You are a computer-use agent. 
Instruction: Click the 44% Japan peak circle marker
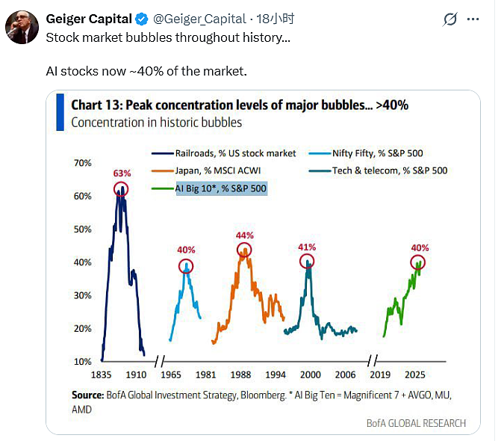pyautogui.click(x=244, y=250)
